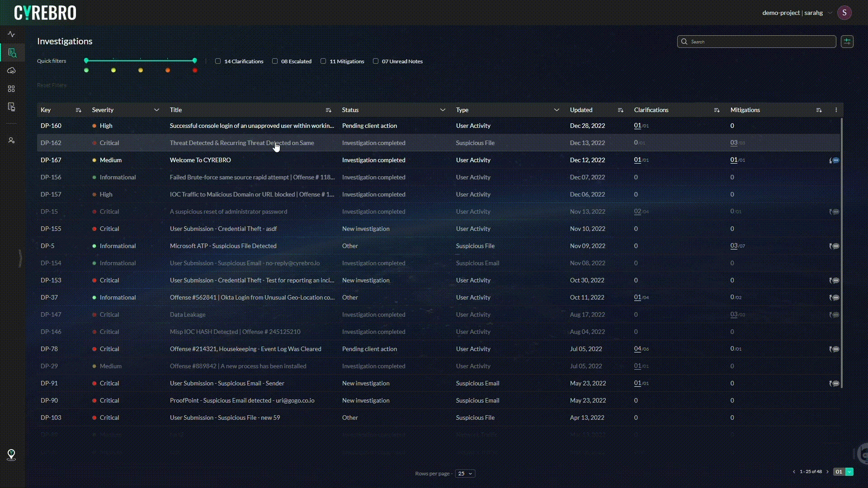
Task: Expand the Status column filter dropdown
Action: pyautogui.click(x=443, y=110)
